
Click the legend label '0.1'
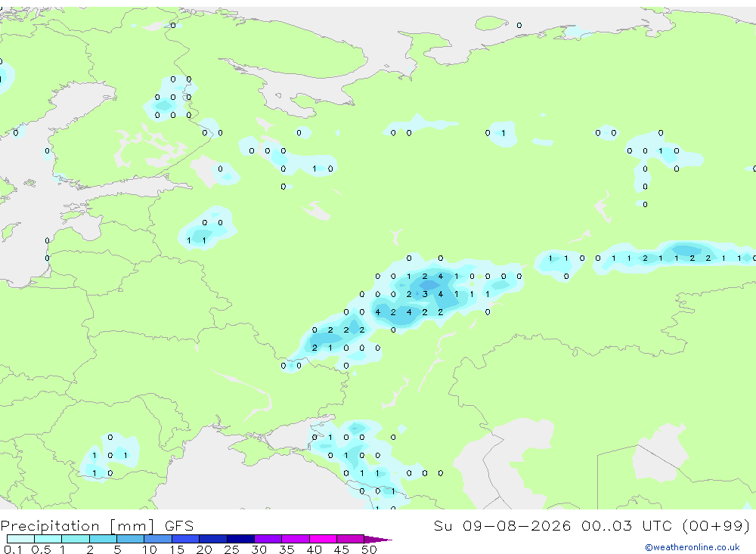click(13, 549)
